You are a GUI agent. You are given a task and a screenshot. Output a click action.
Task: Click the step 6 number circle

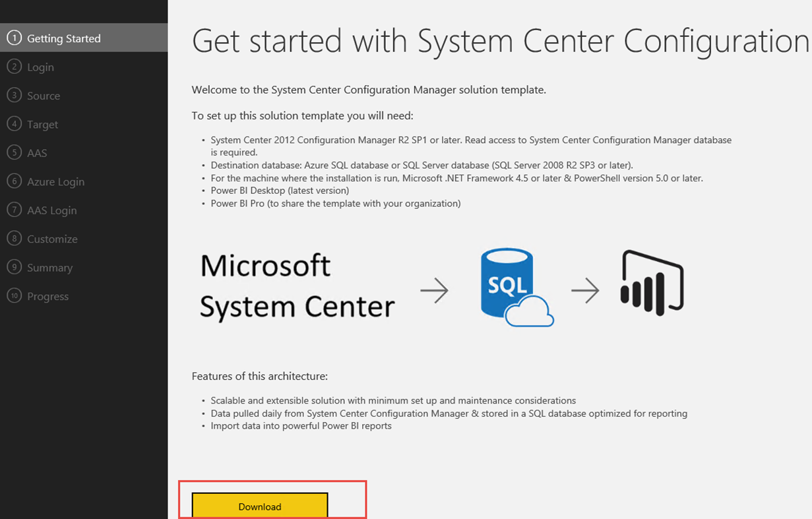point(14,181)
